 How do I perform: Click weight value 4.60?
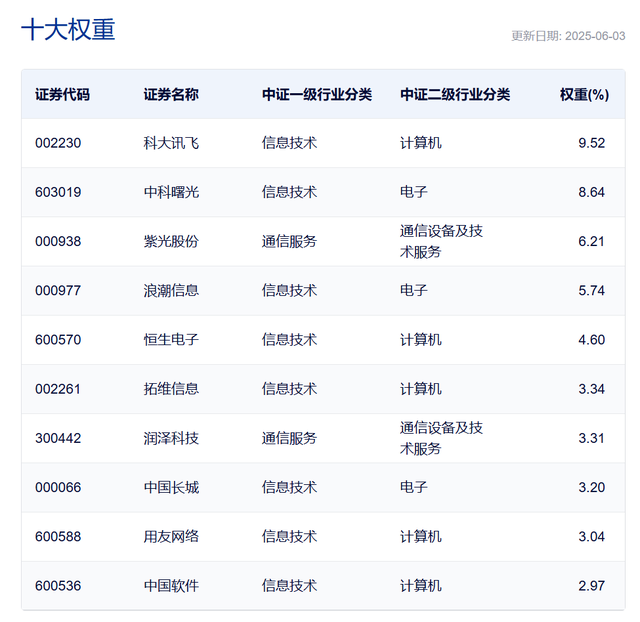(x=591, y=340)
